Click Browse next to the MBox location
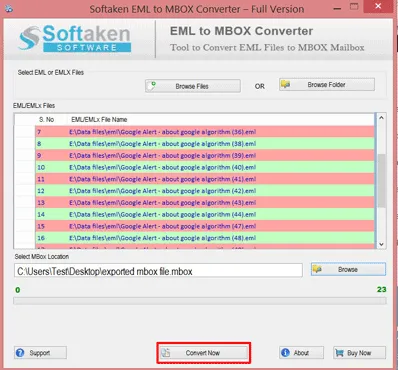 tap(348, 269)
